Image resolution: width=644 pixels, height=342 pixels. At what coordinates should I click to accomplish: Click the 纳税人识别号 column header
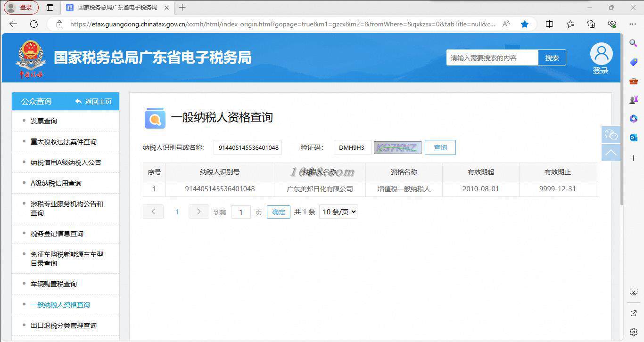tap(220, 172)
